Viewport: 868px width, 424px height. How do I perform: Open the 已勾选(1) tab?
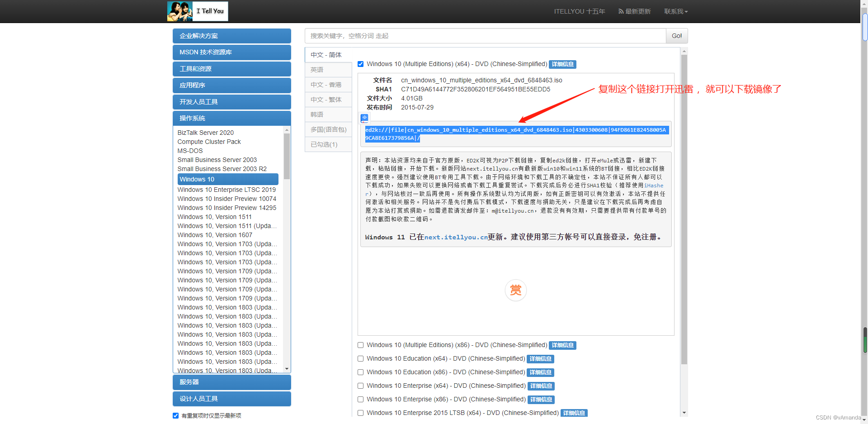pyautogui.click(x=328, y=144)
